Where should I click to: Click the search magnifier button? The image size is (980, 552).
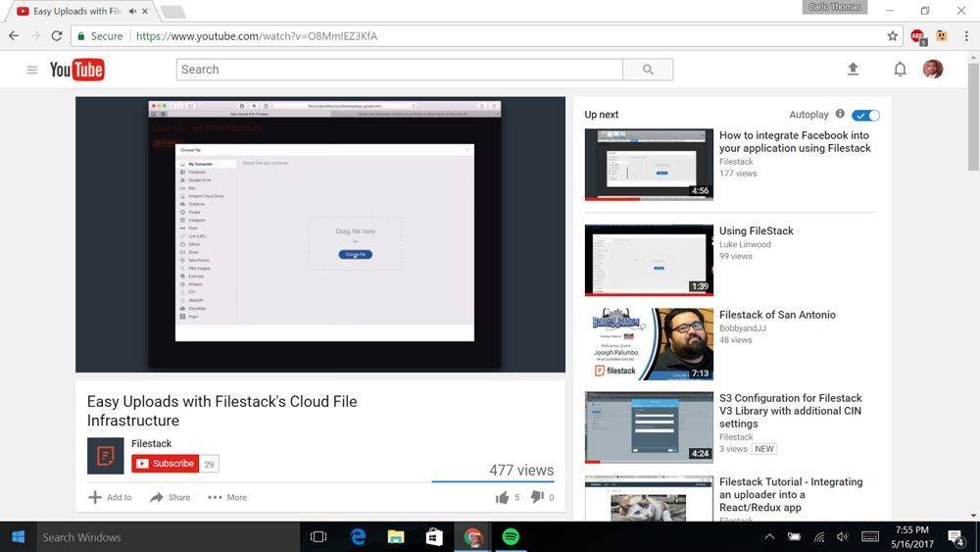[648, 70]
